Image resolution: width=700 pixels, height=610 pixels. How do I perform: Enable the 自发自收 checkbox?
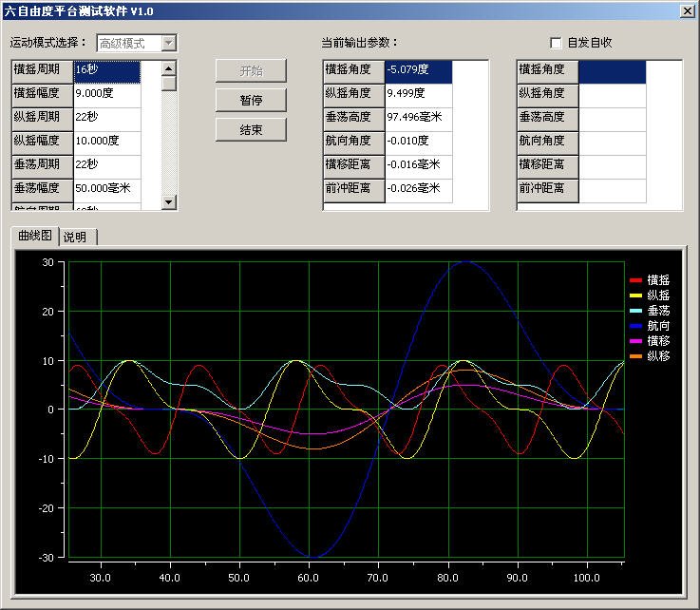pyautogui.click(x=556, y=43)
